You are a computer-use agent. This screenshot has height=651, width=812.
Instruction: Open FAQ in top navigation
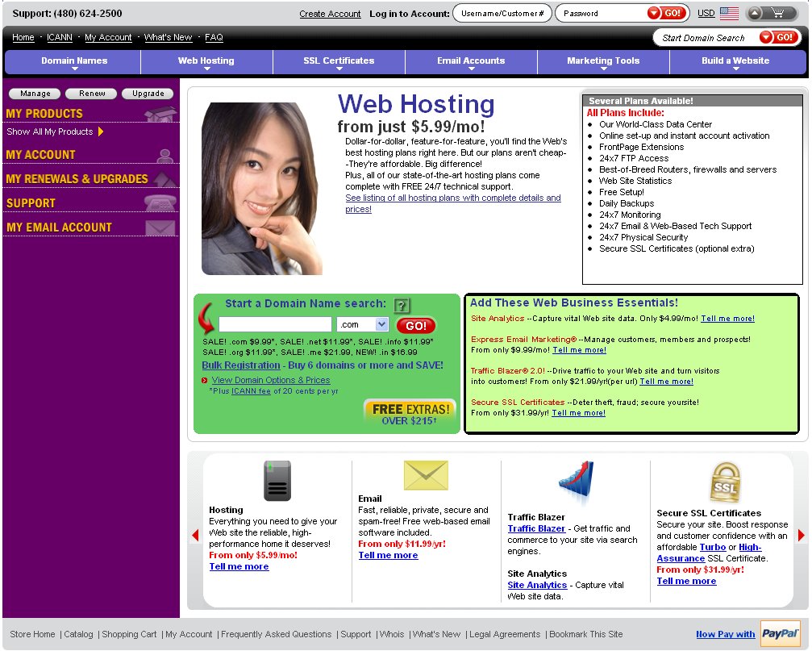[214, 37]
